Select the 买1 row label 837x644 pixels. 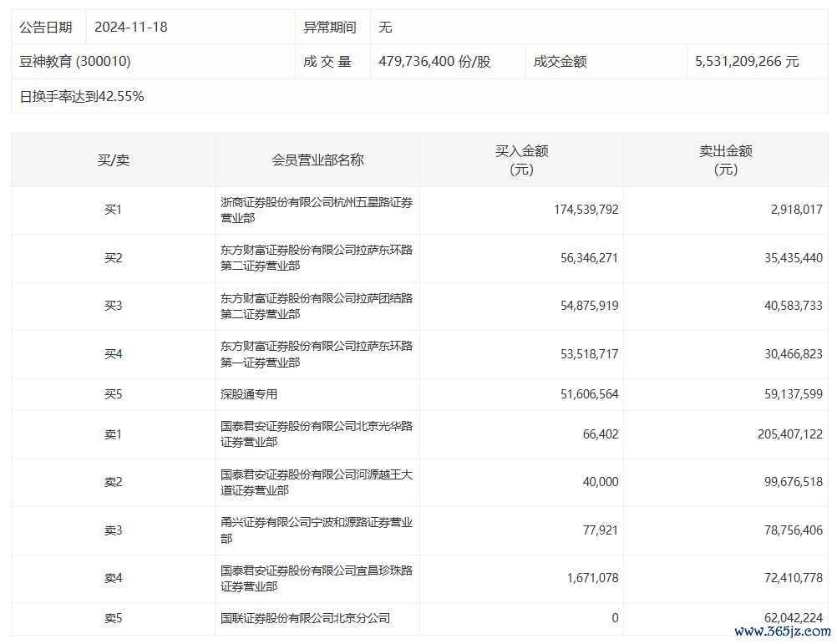pos(113,210)
